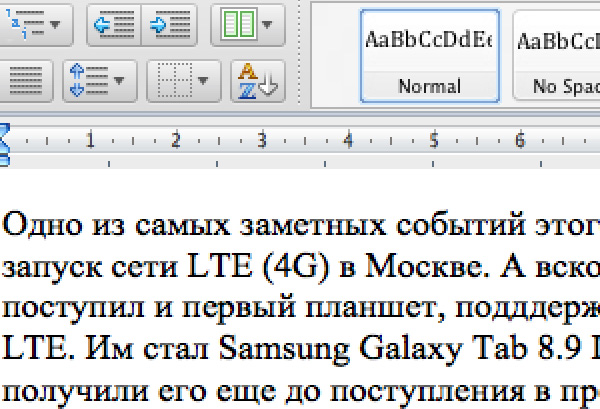Apply the dotted borders button
The image size is (600, 409).
pos(175,81)
